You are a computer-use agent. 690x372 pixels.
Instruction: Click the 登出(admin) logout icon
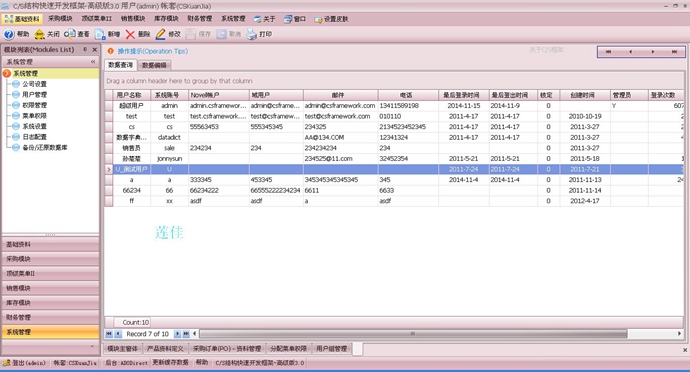click(6, 363)
